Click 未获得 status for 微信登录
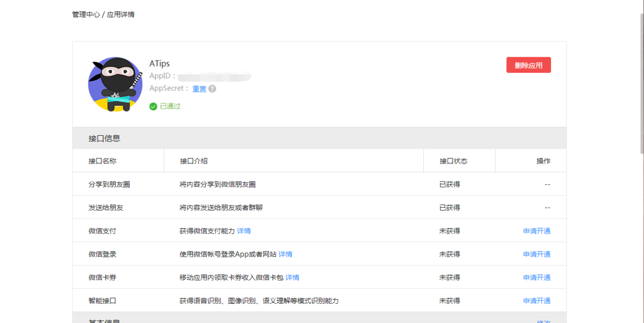The image size is (644, 323). (x=450, y=254)
